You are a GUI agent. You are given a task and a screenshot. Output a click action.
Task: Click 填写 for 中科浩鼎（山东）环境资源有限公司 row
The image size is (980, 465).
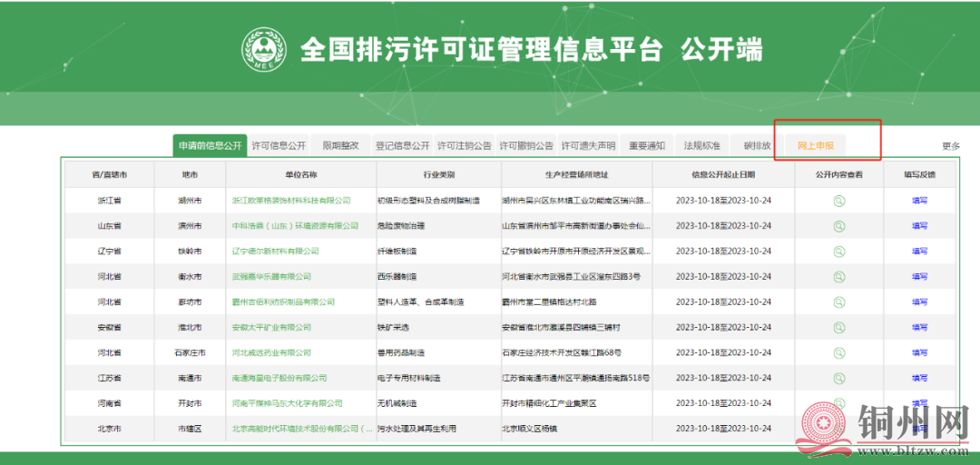[919, 226]
